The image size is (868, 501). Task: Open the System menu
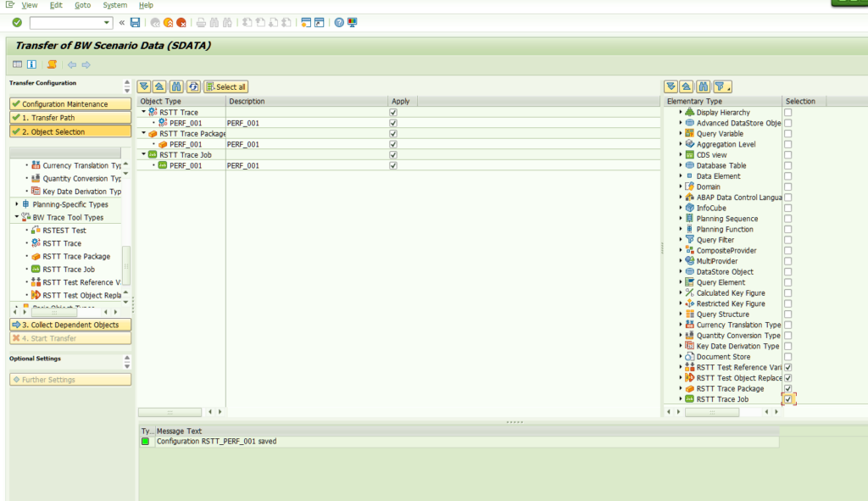(x=114, y=5)
